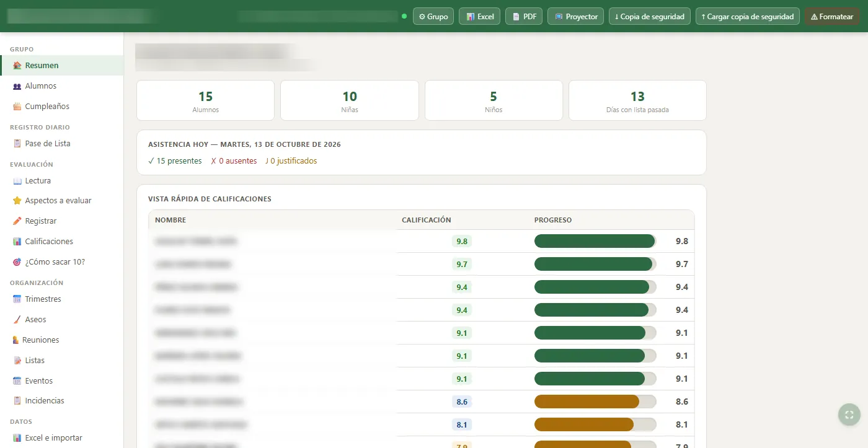Screen dimensions: 868x448
Task: Click the ¿Cómo sacar 10? target icon
Action: (x=17, y=262)
